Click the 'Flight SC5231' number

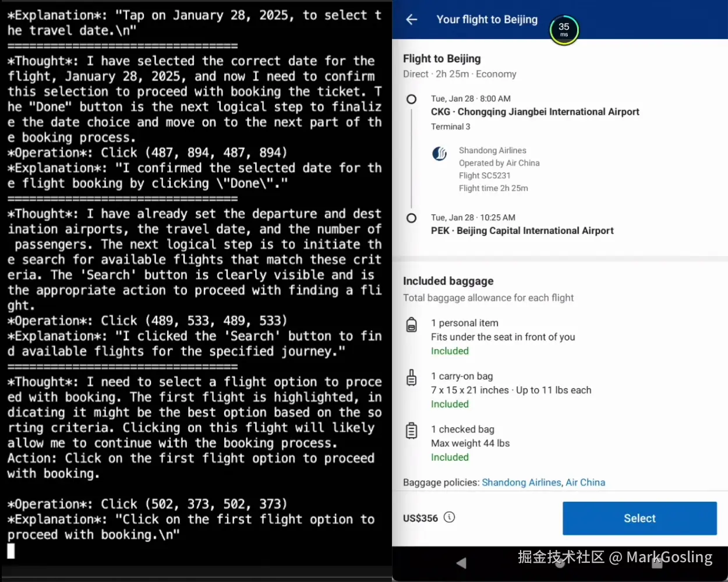tap(485, 176)
